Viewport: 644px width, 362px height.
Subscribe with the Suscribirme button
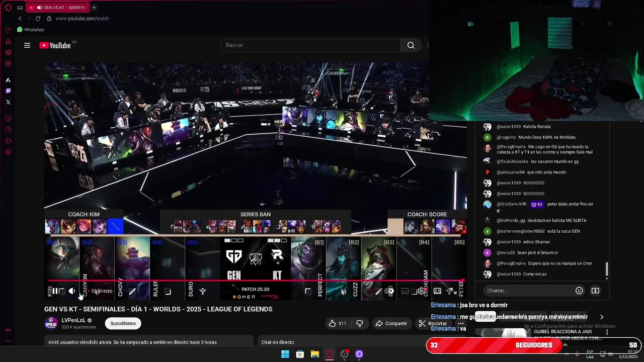(123, 323)
